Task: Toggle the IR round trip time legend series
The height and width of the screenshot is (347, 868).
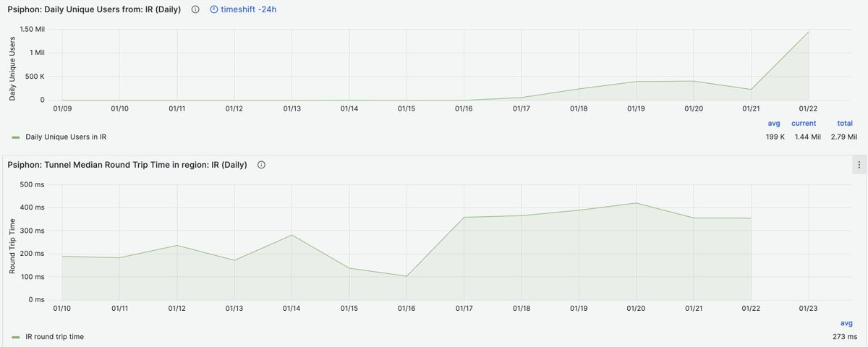Action: [x=54, y=337]
